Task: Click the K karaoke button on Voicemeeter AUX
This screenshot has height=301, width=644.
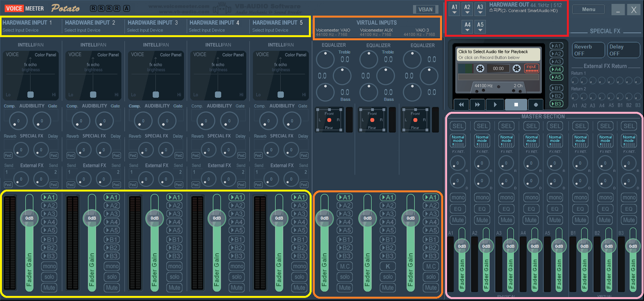Action: tap(388, 266)
